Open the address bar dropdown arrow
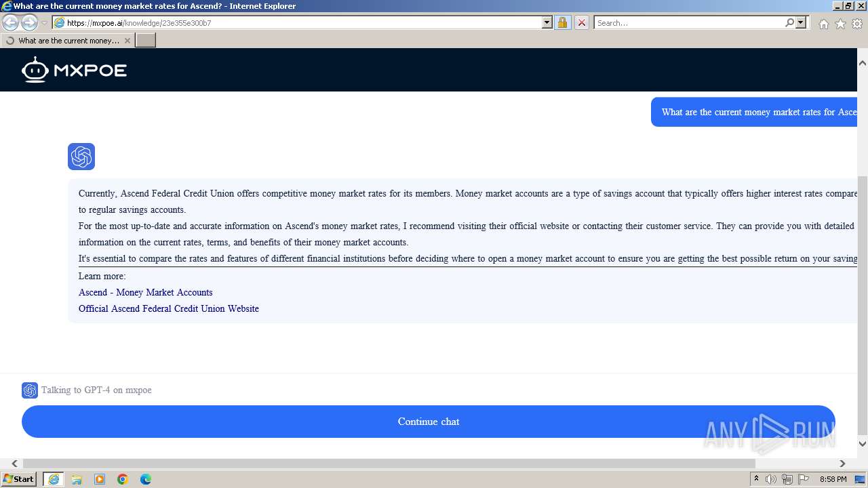Image resolution: width=868 pixels, height=488 pixels. coord(547,22)
